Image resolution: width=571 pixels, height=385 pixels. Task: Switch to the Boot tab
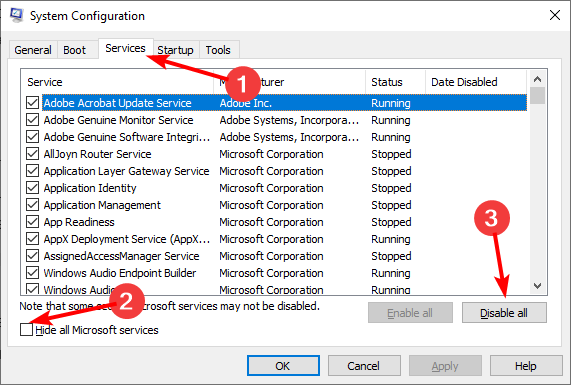pos(75,50)
